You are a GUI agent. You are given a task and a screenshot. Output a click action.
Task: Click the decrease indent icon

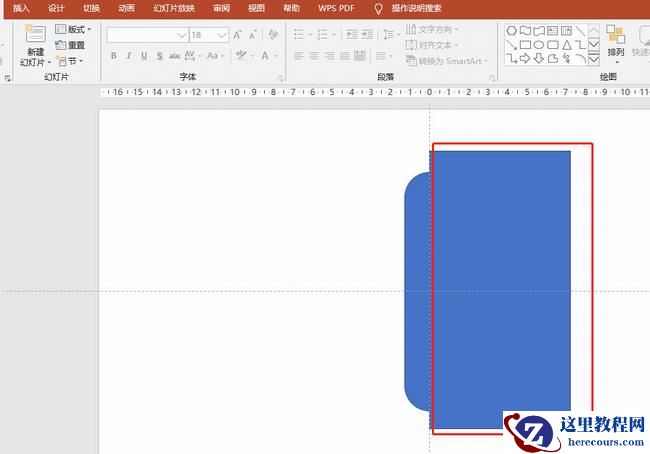[x=352, y=34]
